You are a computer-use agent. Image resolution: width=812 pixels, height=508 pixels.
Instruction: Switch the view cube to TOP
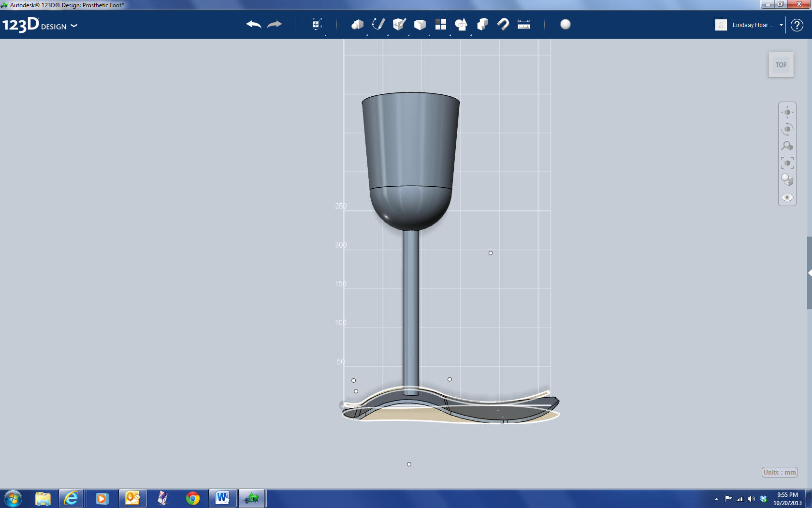(x=781, y=64)
